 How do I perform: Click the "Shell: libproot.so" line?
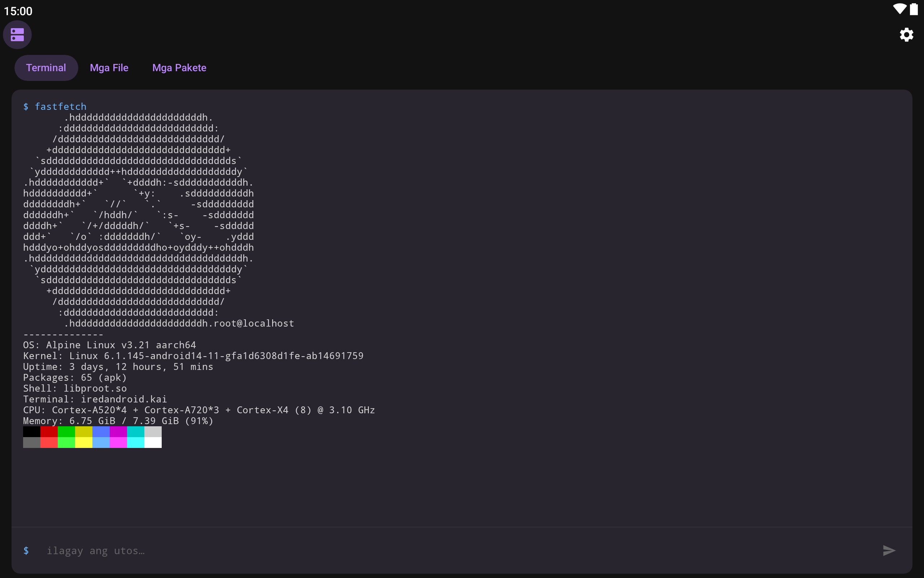[x=75, y=388]
